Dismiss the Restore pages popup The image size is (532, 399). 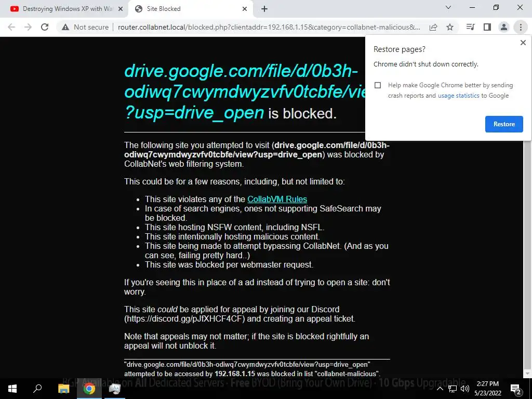[x=523, y=43]
